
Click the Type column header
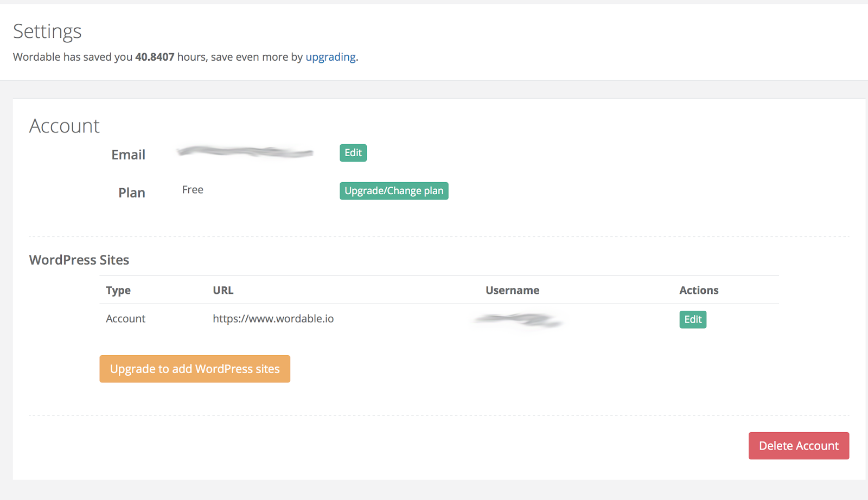click(118, 291)
